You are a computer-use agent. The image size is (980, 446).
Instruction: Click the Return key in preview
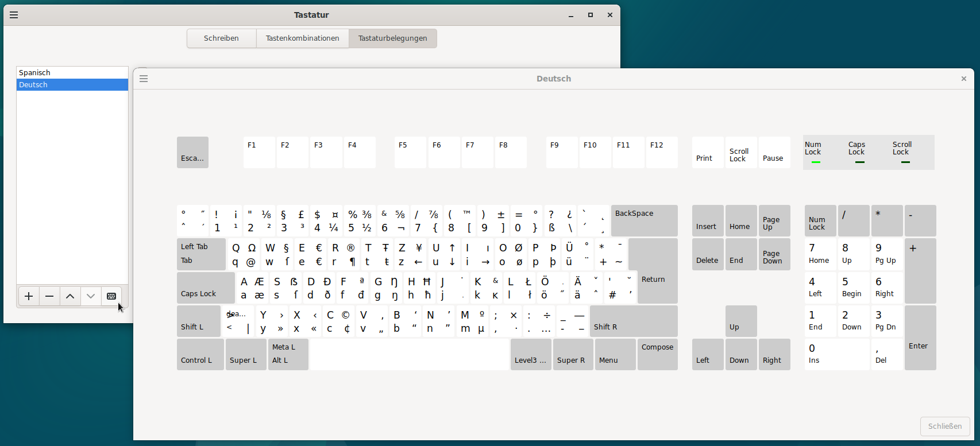[658, 279]
